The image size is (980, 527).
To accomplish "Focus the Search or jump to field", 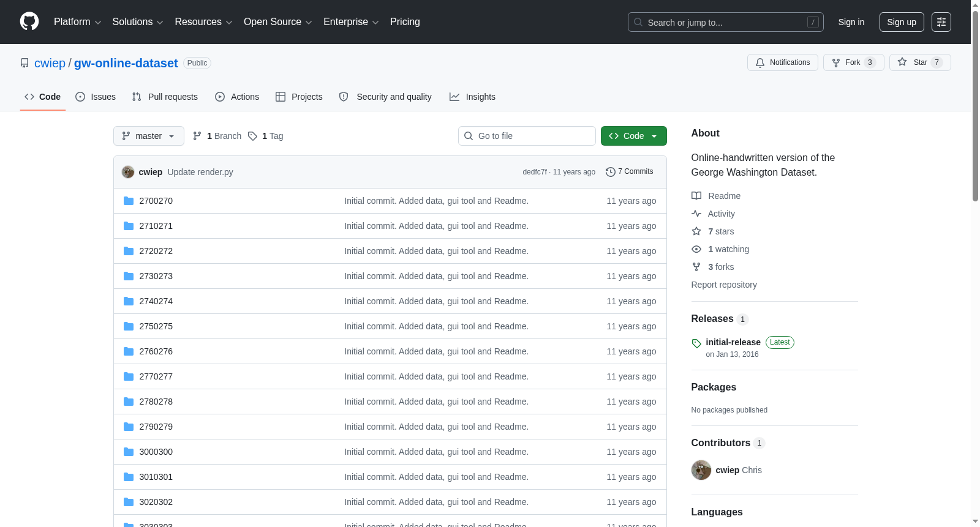I will [726, 22].
